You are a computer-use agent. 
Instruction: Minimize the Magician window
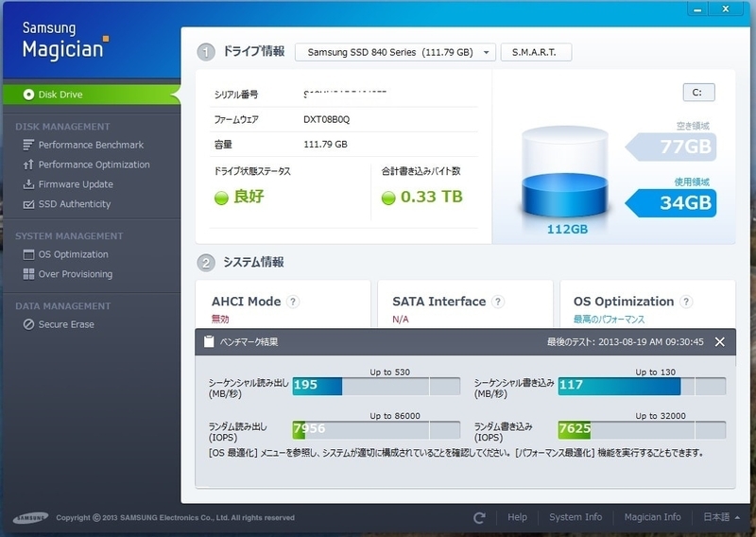[697, 9]
